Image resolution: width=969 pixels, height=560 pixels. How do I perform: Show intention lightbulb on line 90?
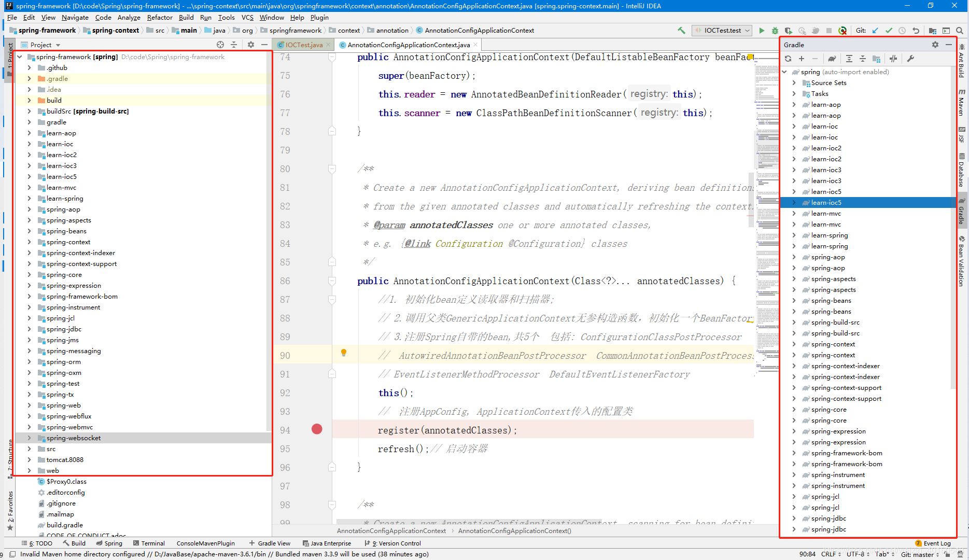click(343, 353)
